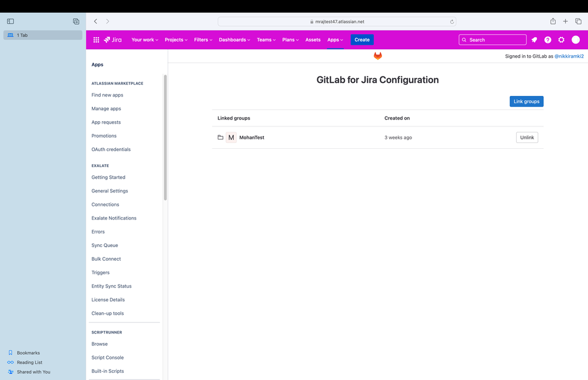Open Assets in navigation bar
Image resolution: width=588 pixels, height=380 pixels.
click(313, 40)
